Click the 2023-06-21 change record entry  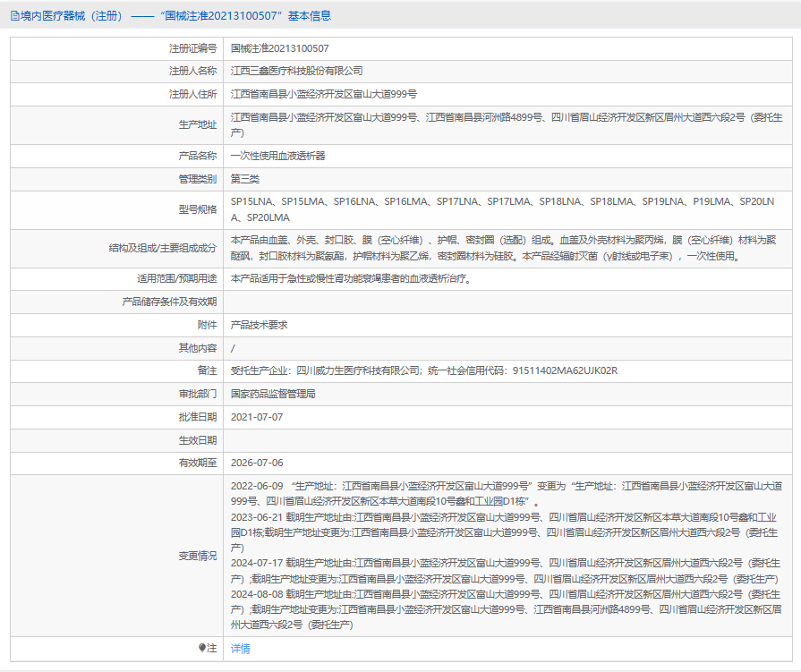[504, 532]
